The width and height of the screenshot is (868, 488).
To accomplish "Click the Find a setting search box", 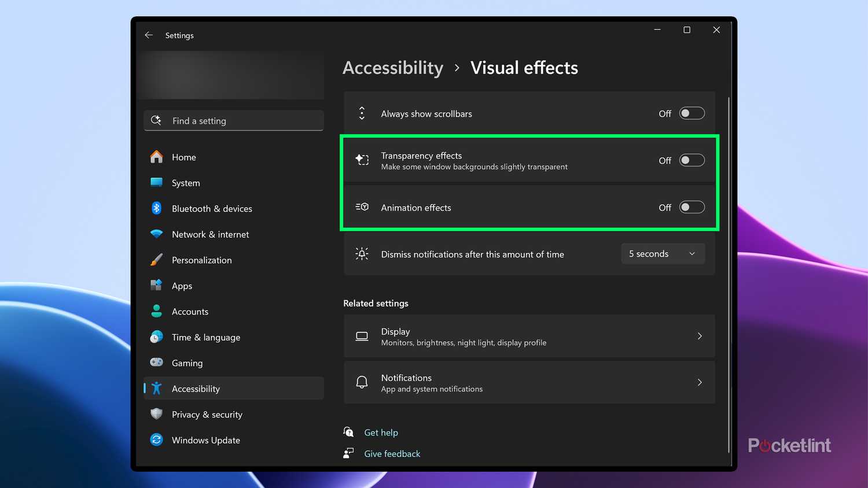I will (x=233, y=120).
